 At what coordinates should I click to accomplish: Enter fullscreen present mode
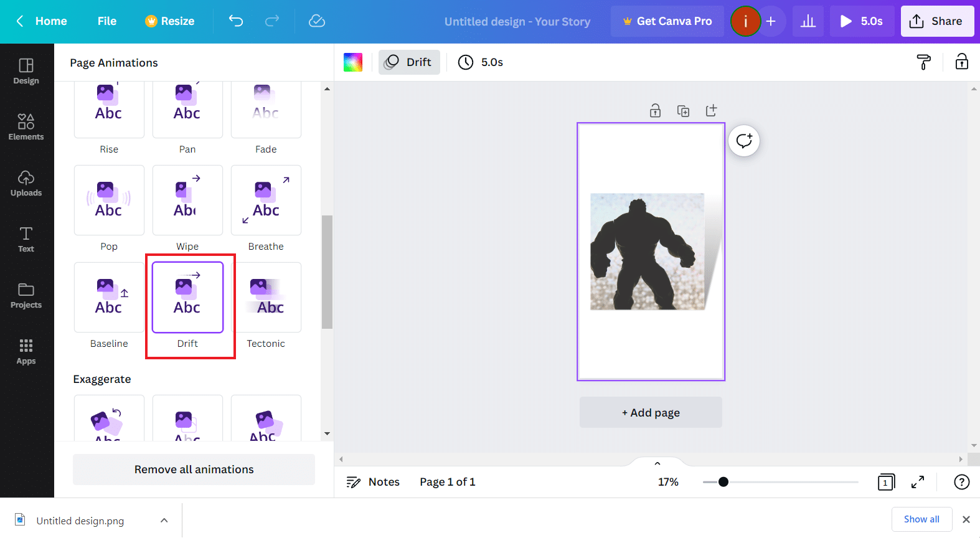pos(918,482)
